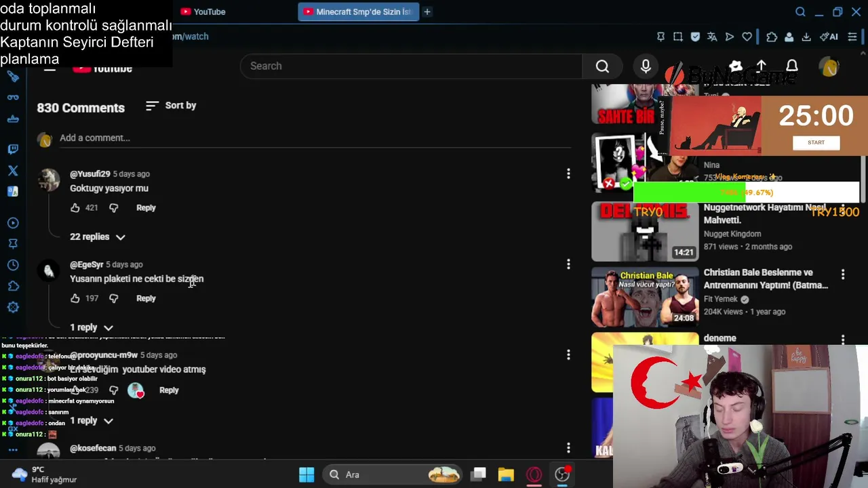Click the YouTube search magnifier button
868x488 pixels.
(x=602, y=66)
